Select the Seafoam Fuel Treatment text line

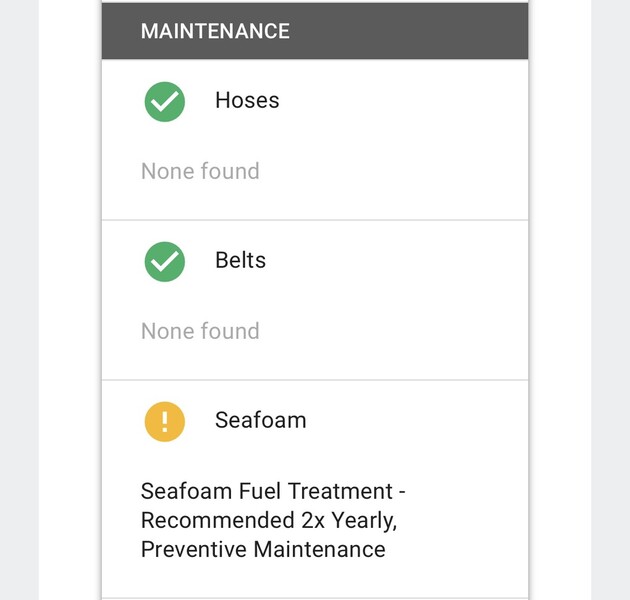click(273, 492)
